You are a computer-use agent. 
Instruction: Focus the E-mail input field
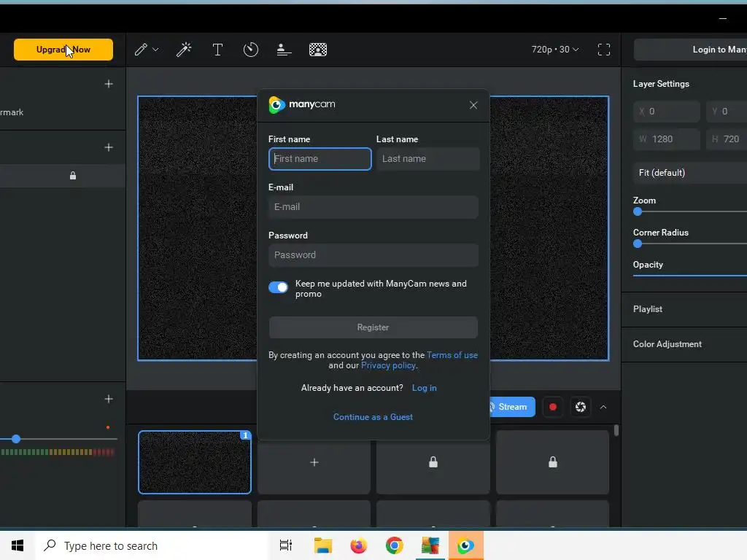click(373, 207)
